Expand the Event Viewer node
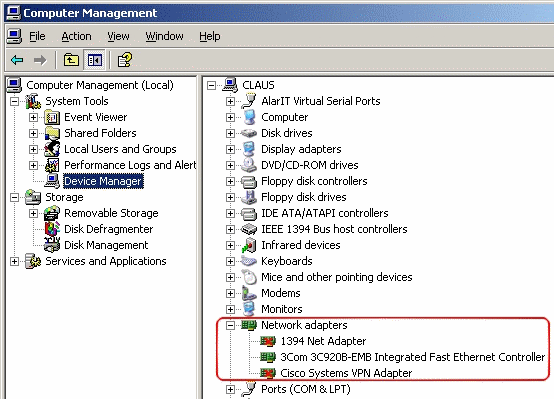Viewport: 554px width, 399px height. [34, 117]
